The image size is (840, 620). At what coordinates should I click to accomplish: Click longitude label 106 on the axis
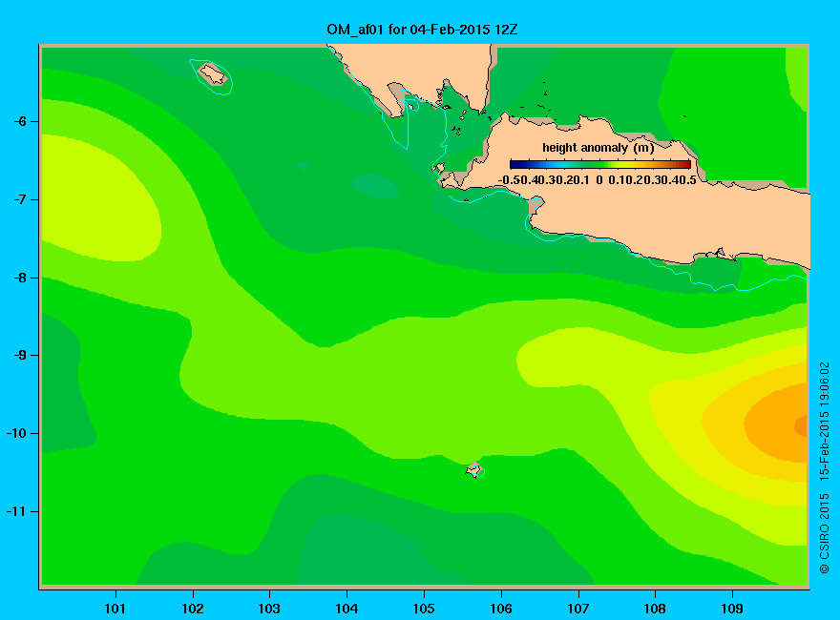point(501,609)
